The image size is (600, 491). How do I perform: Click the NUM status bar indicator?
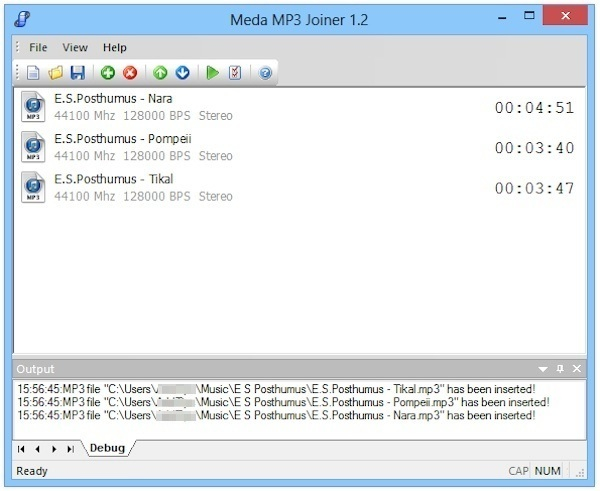[x=548, y=471]
